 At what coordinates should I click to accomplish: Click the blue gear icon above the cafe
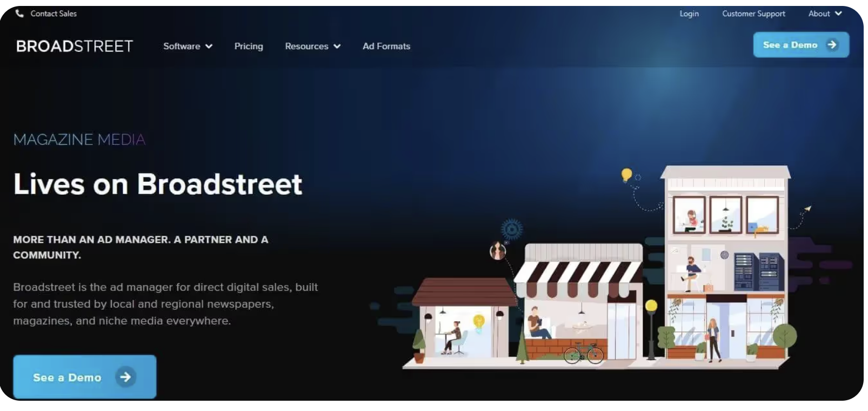[x=511, y=230]
